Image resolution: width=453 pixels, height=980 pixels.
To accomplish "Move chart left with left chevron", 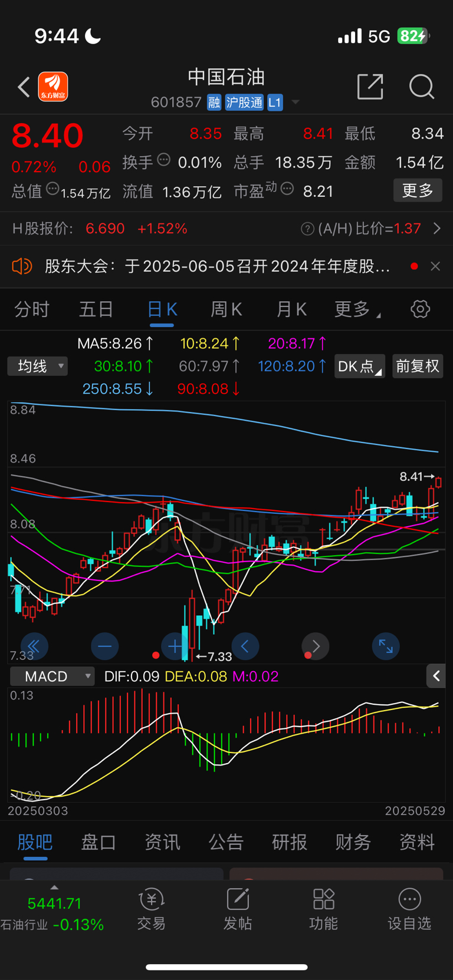I will coord(245,646).
